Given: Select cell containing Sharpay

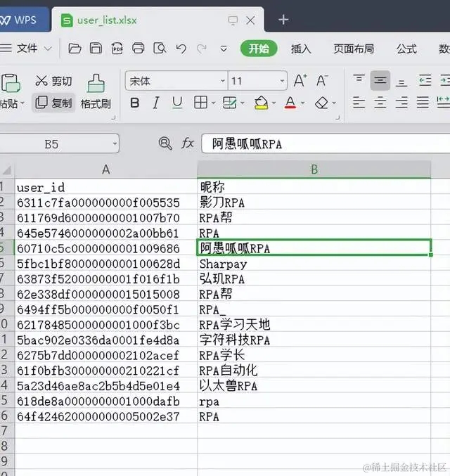Looking at the screenshot, I should (314, 264).
